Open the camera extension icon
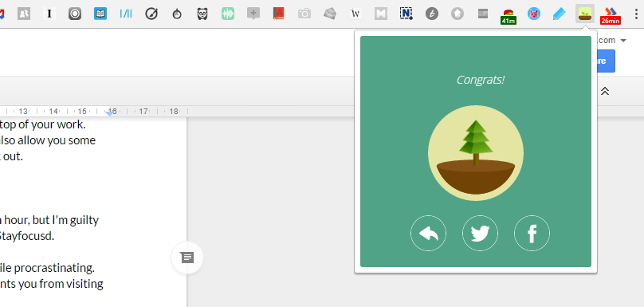Image resolution: width=644 pixels, height=307 pixels. point(304,14)
